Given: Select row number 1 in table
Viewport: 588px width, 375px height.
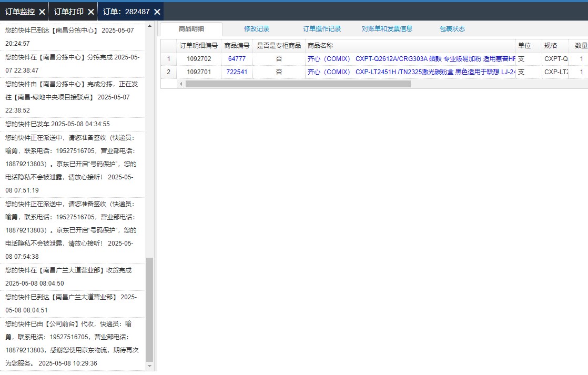Looking at the screenshot, I should pyautogui.click(x=169, y=59).
